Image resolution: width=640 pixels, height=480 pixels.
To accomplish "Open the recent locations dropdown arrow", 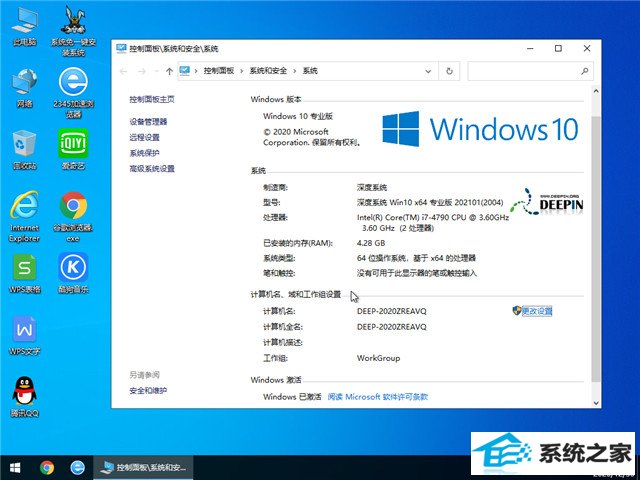I will 156,71.
